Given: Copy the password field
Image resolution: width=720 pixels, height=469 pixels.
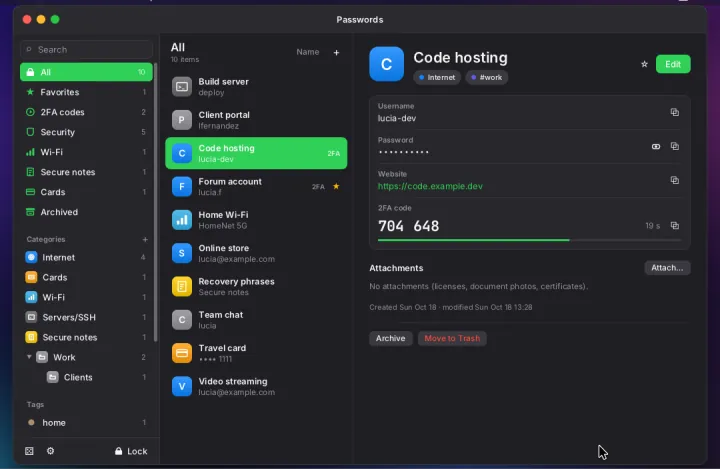Looking at the screenshot, I should 674,146.
